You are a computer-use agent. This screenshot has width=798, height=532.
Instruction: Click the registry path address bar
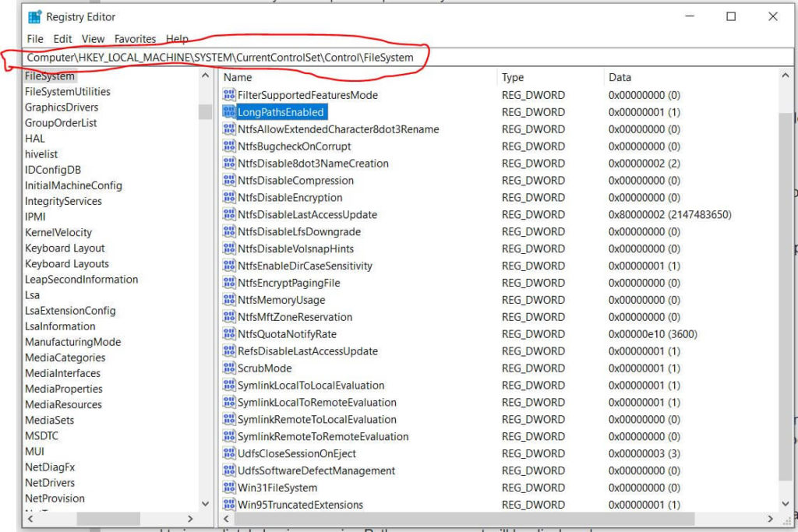(407, 58)
